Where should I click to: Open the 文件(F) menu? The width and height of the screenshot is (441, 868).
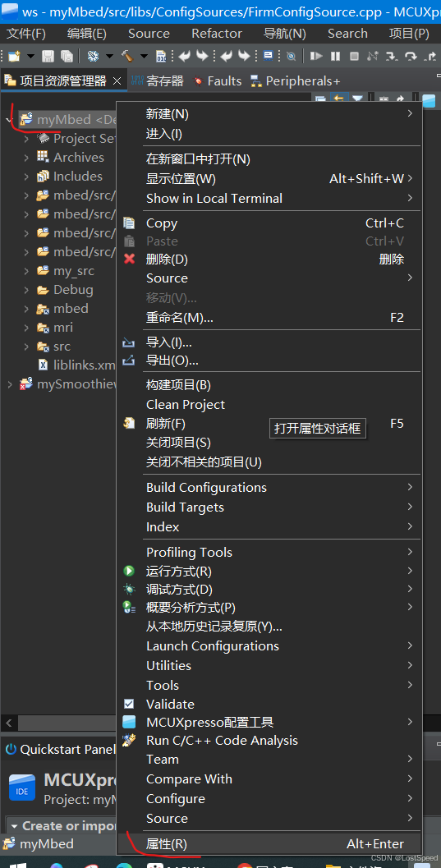coord(26,33)
